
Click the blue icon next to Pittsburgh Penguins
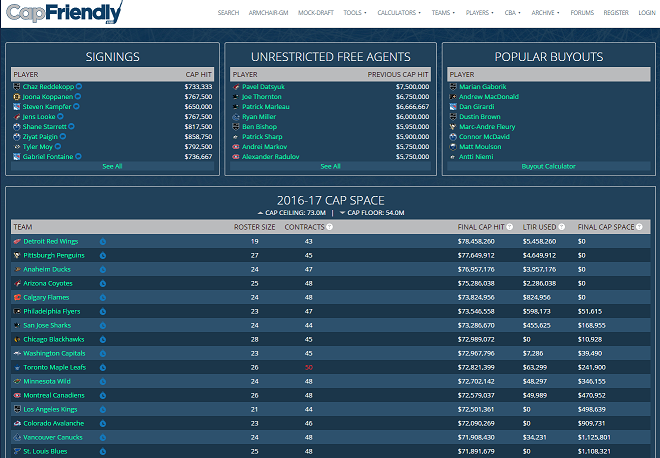pyautogui.click(x=103, y=256)
